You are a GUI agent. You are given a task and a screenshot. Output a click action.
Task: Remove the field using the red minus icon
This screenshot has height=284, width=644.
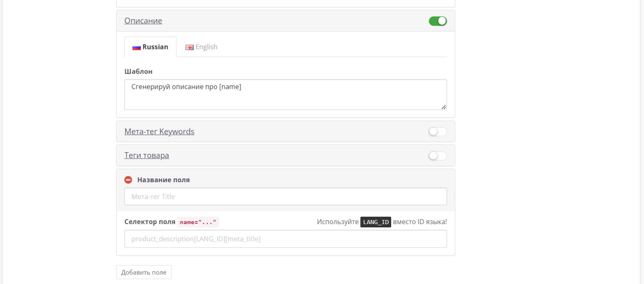[128, 180]
